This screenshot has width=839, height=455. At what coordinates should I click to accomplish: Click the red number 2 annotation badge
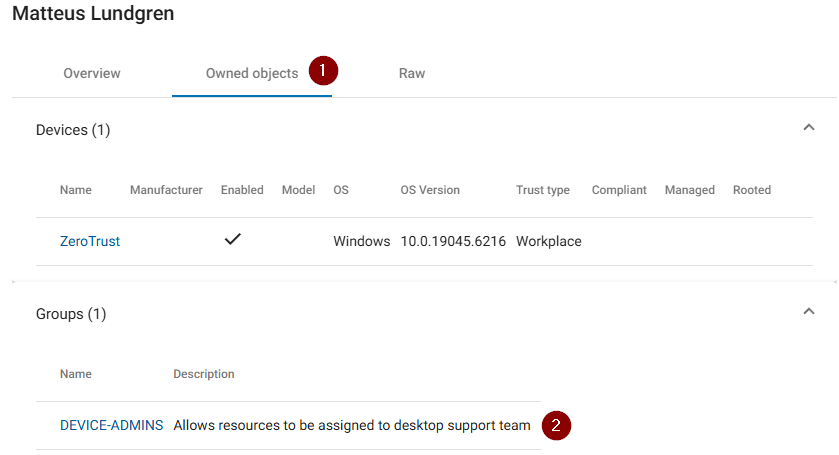(x=557, y=425)
